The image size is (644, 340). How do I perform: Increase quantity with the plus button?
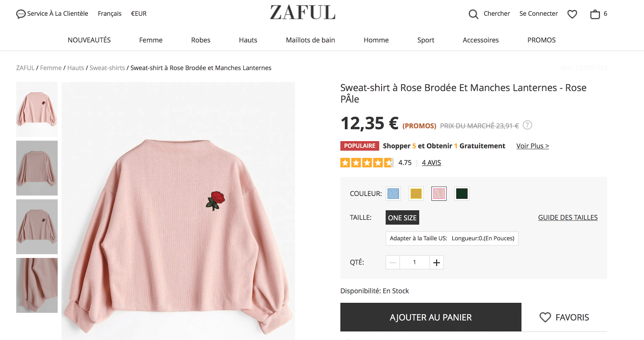click(437, 262)
